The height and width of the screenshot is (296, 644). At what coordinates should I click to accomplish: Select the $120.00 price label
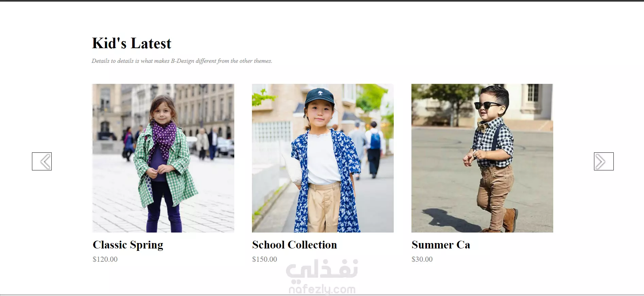click(105, 259)
